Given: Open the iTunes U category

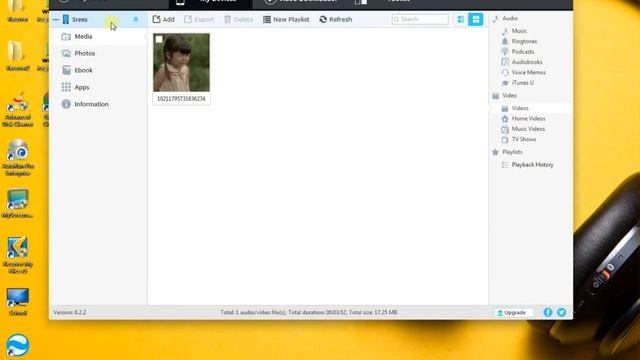Looking at the screenshot, I should (522, 83).
